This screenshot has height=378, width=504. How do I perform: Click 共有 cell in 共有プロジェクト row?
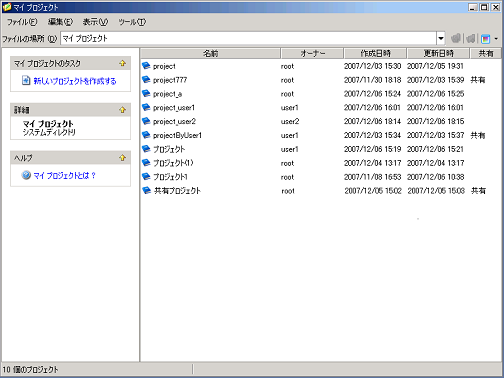[478, 191]
